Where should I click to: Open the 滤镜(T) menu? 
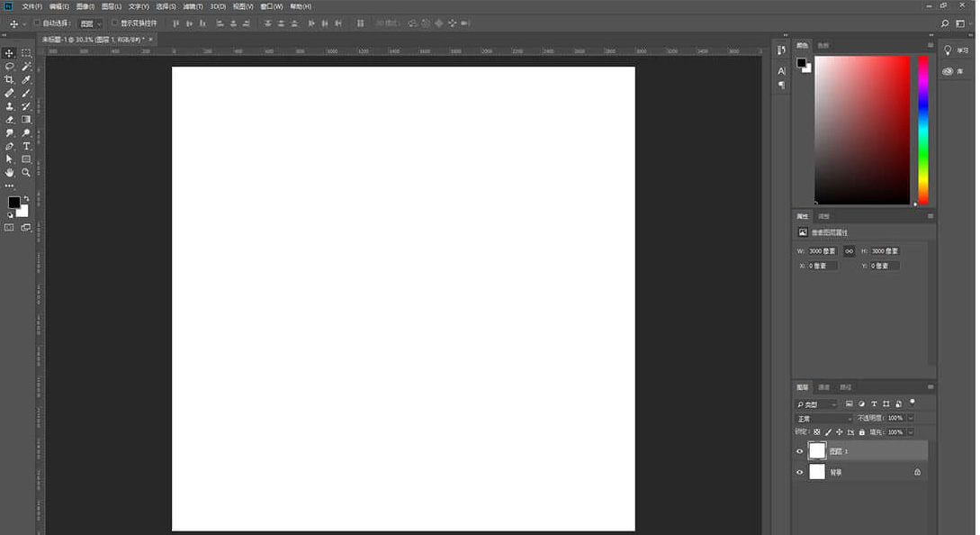point(193,6)
